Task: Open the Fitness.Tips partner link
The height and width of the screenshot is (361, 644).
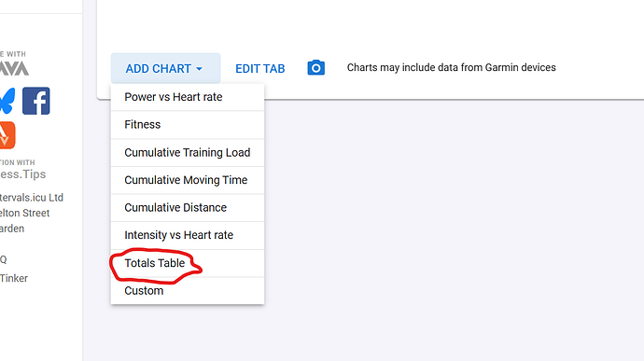Action: [22, 174]
